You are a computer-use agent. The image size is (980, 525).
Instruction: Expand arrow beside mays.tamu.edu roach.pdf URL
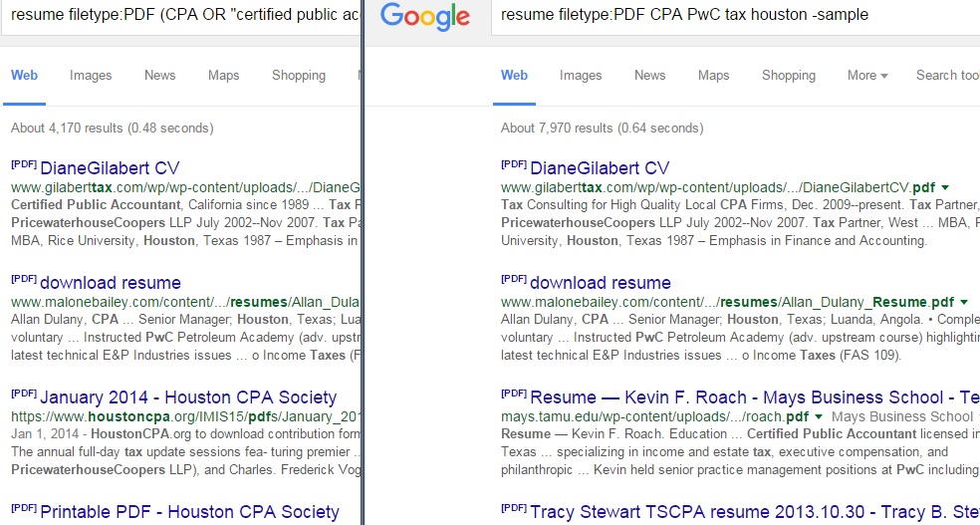click(819, 416)
